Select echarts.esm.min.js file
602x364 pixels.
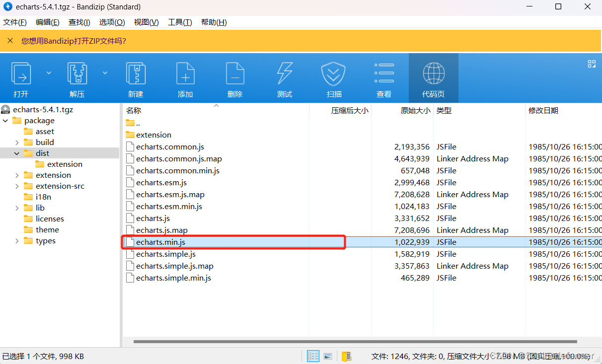click(164, 206)
